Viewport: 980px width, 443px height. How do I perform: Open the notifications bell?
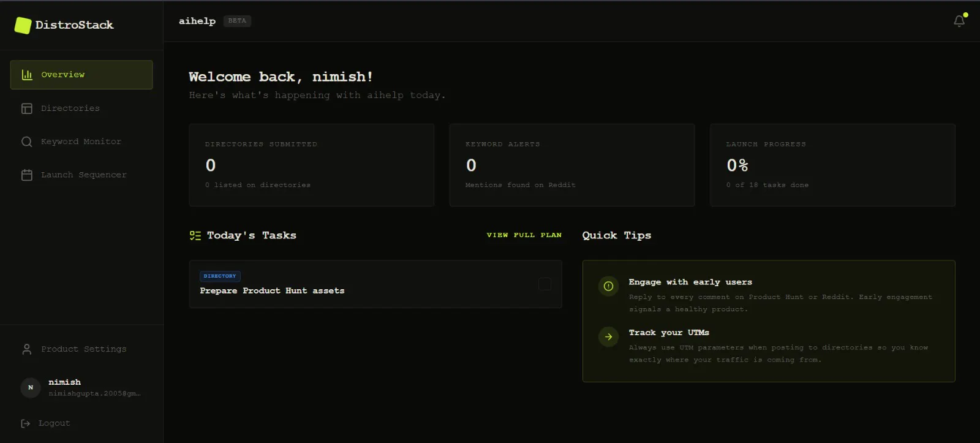pos(959,21)
